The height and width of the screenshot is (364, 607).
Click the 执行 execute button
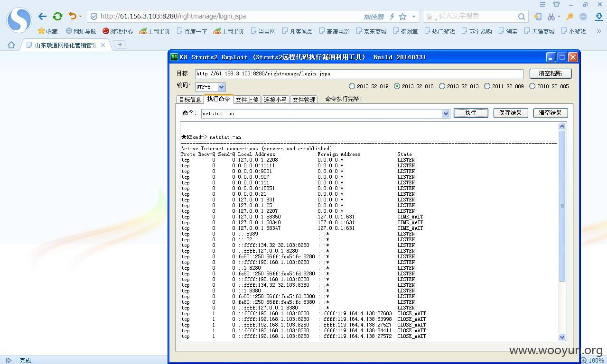pos(471,113)
